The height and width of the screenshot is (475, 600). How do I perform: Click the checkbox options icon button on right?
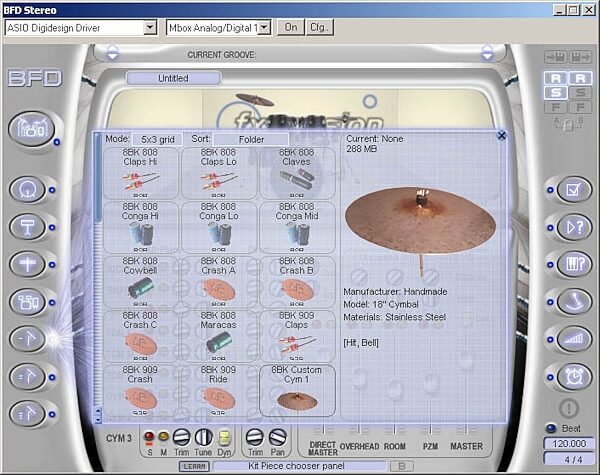574,189
